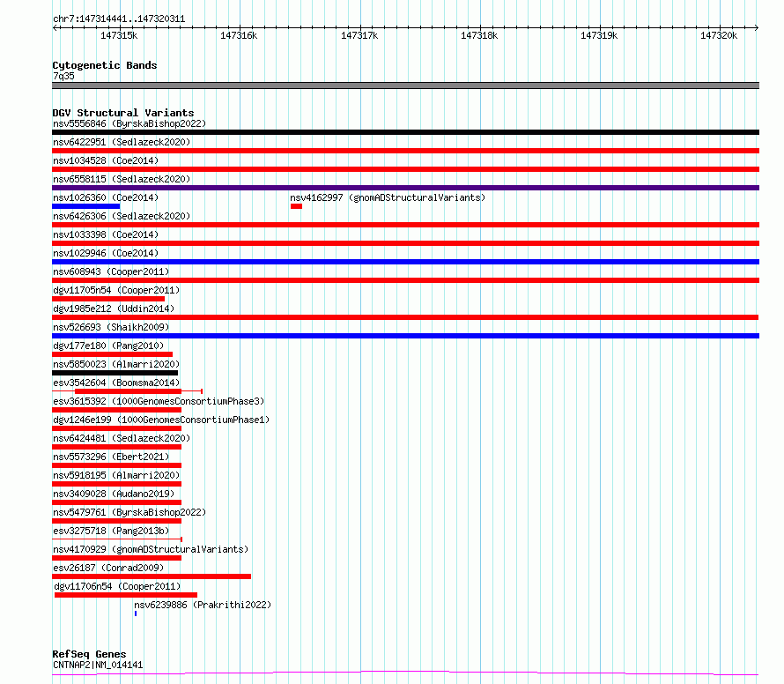This screenshot has width=784, height=684.
Task: Click the Cytogenetic Bands track title
Action: point(105,65)
